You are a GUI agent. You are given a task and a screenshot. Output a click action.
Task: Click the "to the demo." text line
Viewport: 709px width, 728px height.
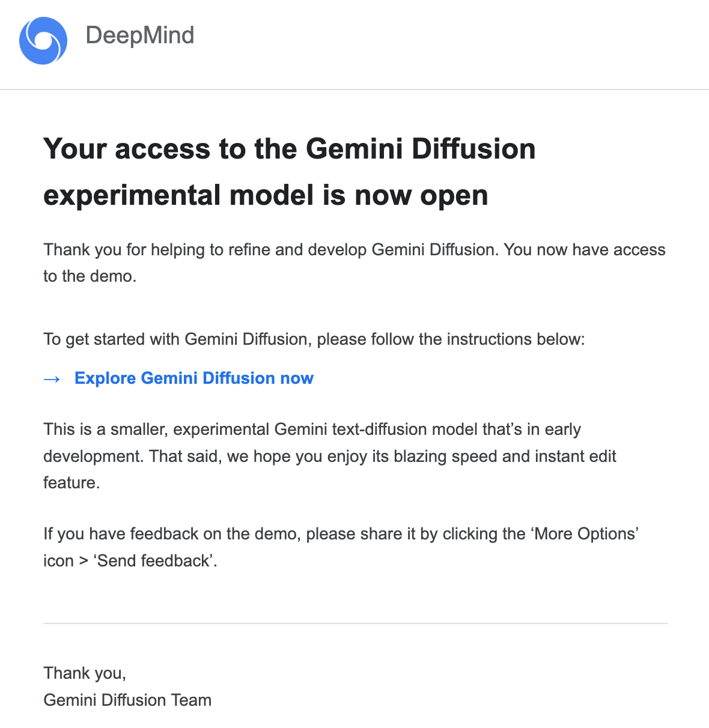(90, 276)
